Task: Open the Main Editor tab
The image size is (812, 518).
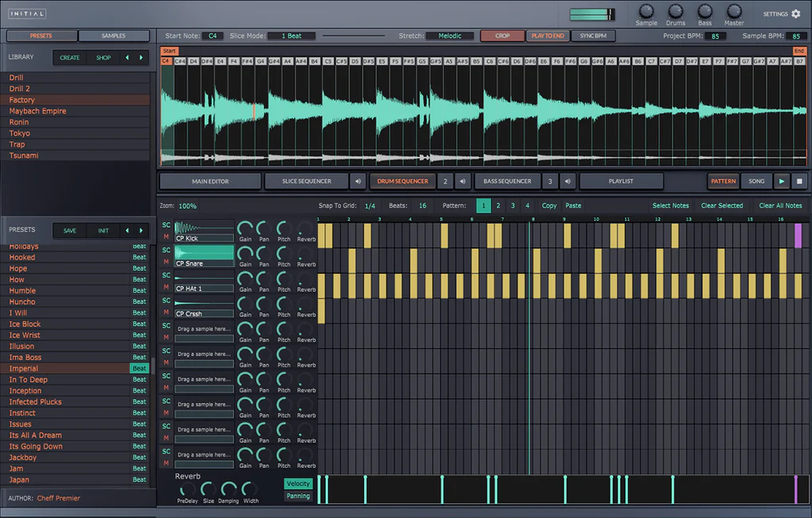Action: (210, 182)
